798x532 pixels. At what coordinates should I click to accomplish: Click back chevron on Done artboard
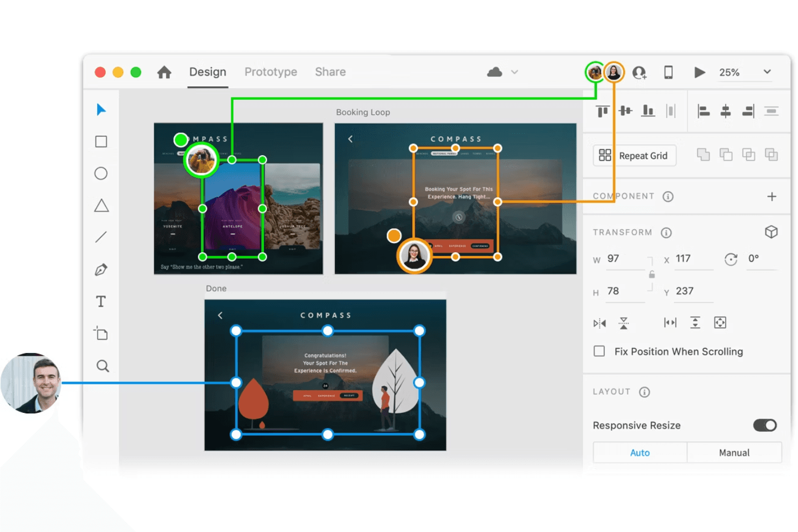click(x=220, y=315)
